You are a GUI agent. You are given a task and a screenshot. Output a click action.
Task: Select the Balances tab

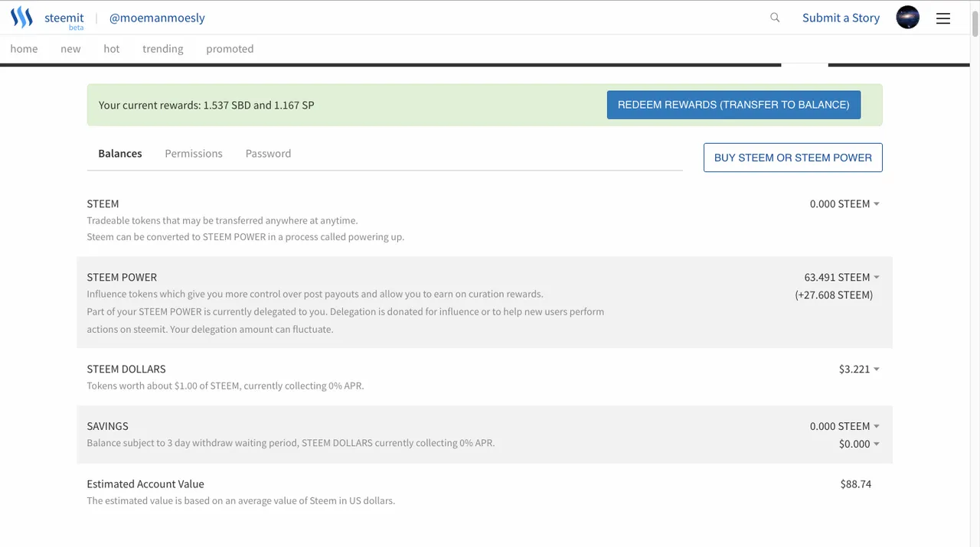[x=120, y=153]
